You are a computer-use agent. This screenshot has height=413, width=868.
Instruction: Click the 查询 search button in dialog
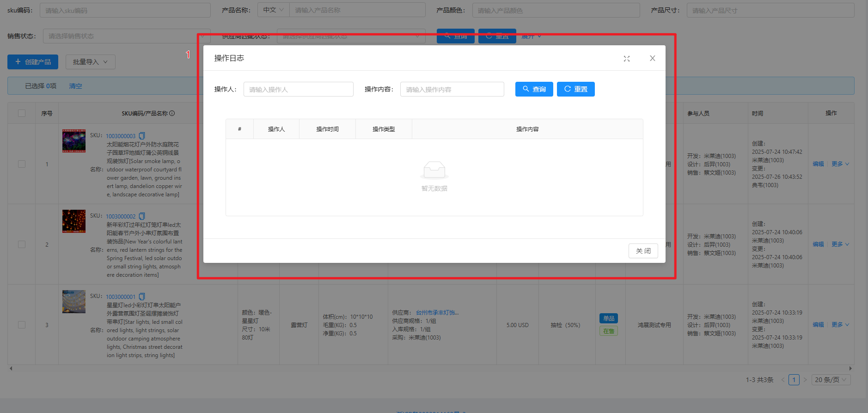coord(534,89)
